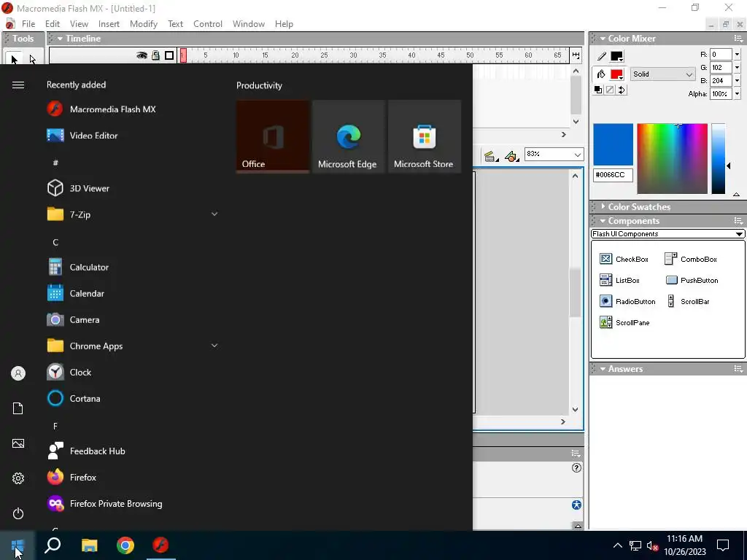Collapse the Answers panel
The image size is (747, 560).
coord(603,369)
